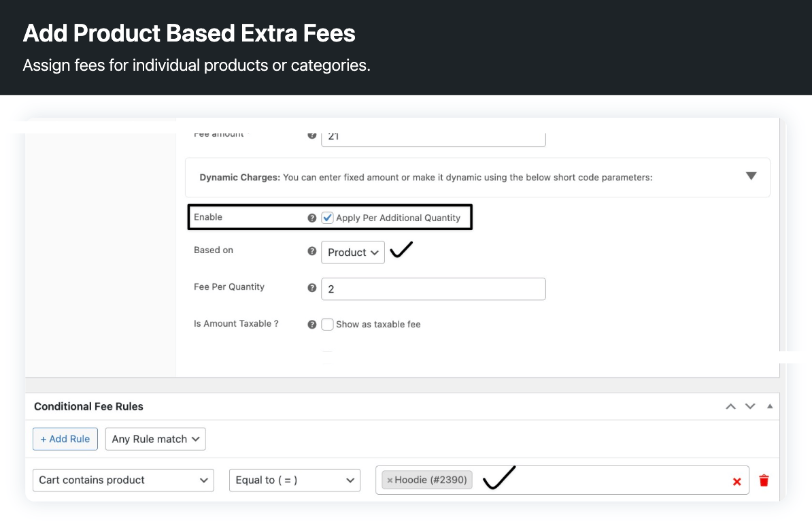
Task: Click the help icon next to Based on
Action: coord(311,250)
